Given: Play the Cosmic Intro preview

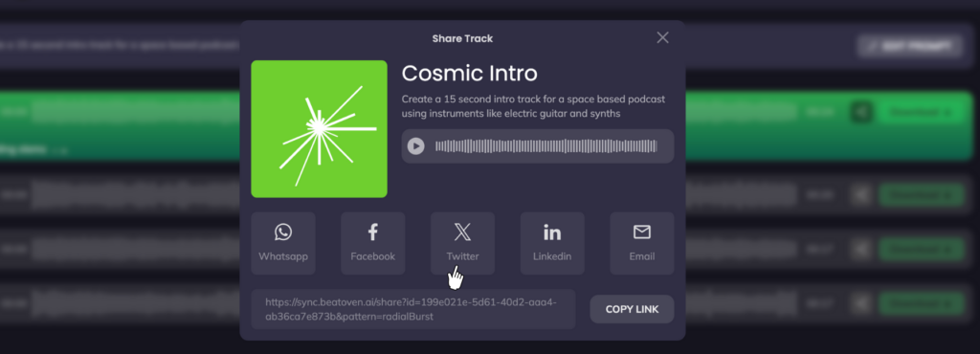Looking at the screenshot, I should coord(415,146).
